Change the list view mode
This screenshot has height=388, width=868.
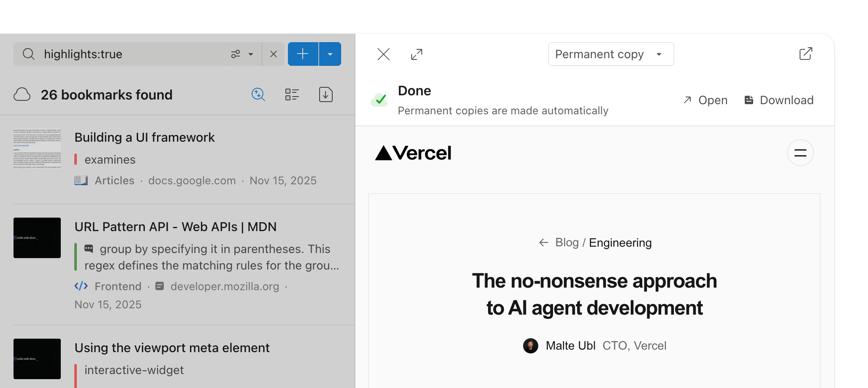pyautogui.click(x=292, y=94)
